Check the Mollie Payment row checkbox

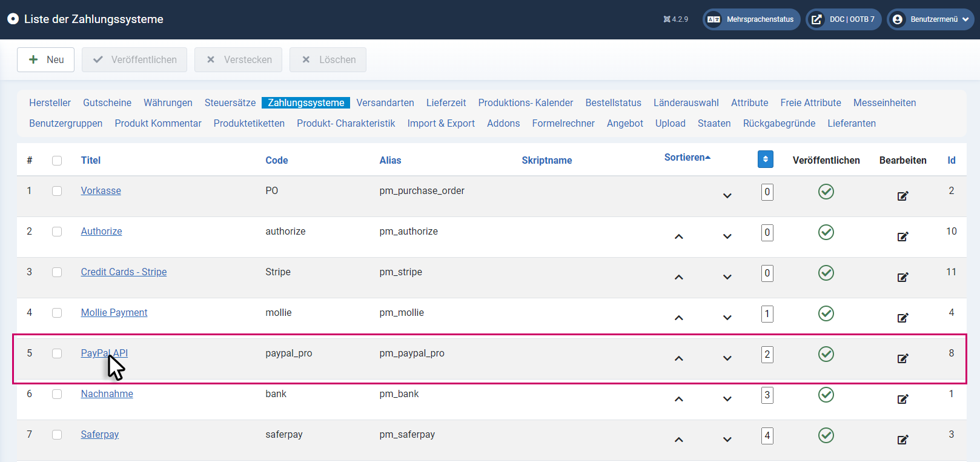tap(57, 313)
